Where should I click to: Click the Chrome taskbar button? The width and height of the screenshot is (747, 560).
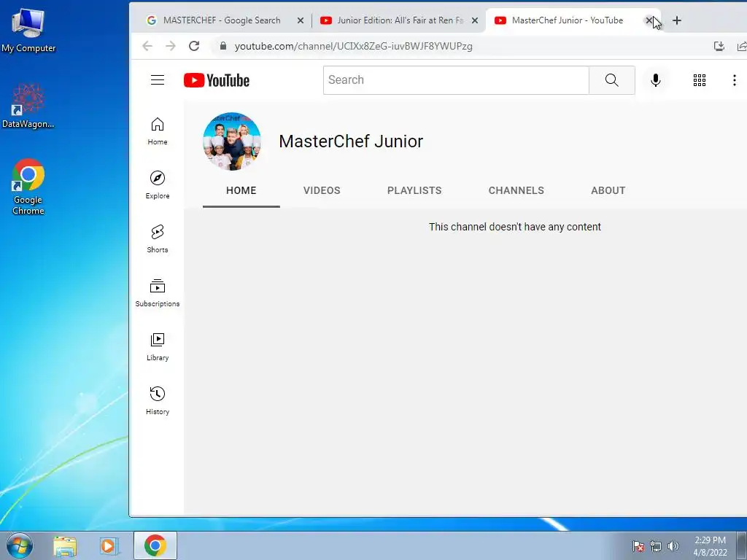[x=155, y=545]
